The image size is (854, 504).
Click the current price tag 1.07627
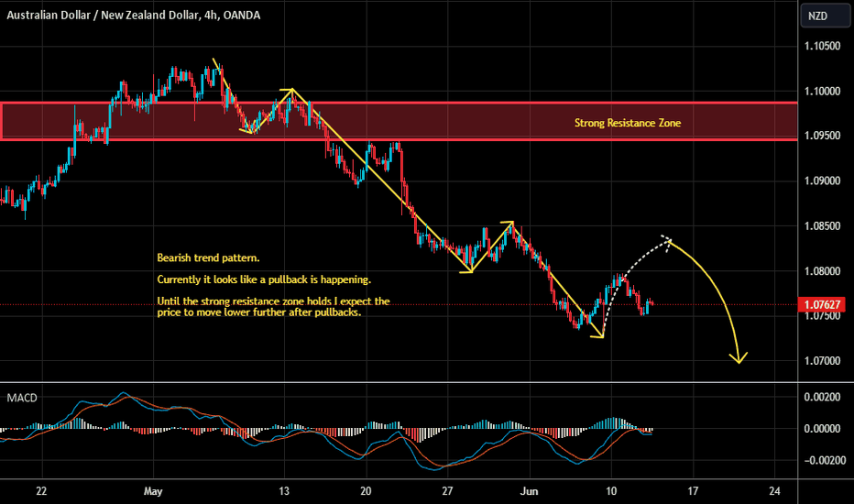coord(823,304)
